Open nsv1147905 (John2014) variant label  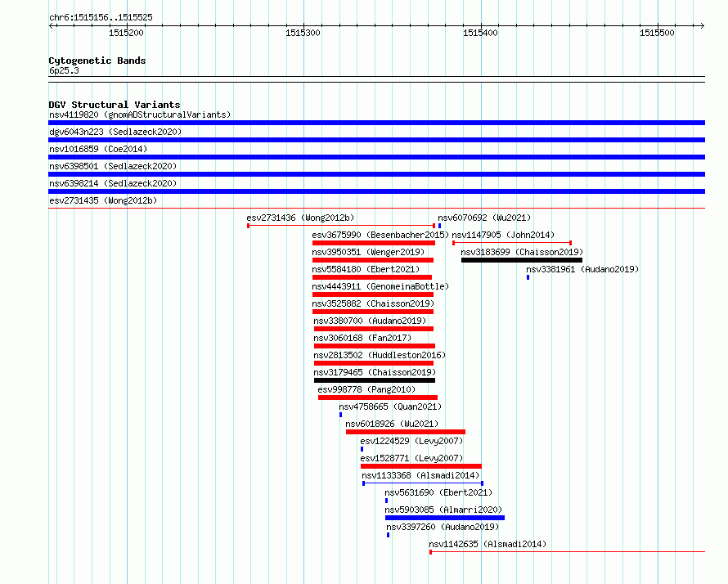point(503,235)
